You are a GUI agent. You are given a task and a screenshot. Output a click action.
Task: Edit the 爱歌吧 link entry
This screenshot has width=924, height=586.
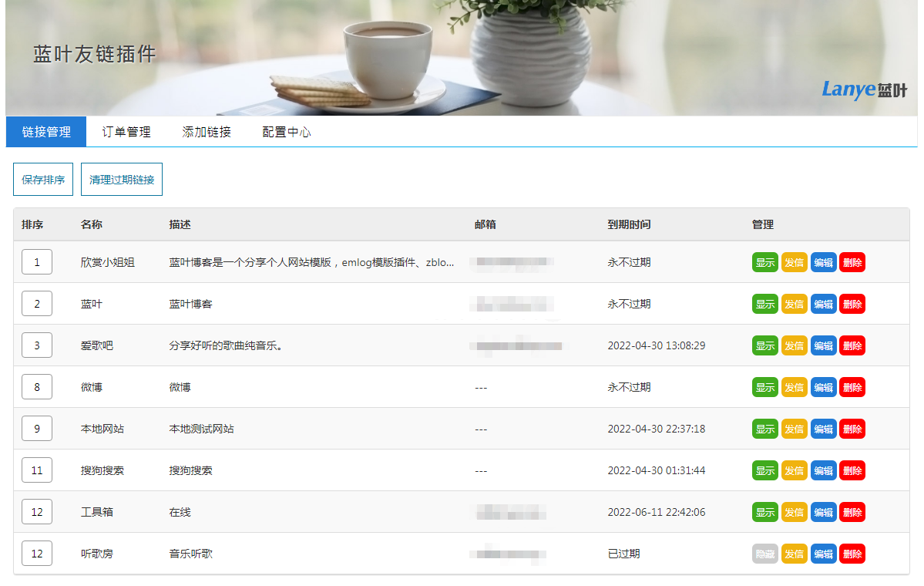pyautogui.click(x=823, y=345)
